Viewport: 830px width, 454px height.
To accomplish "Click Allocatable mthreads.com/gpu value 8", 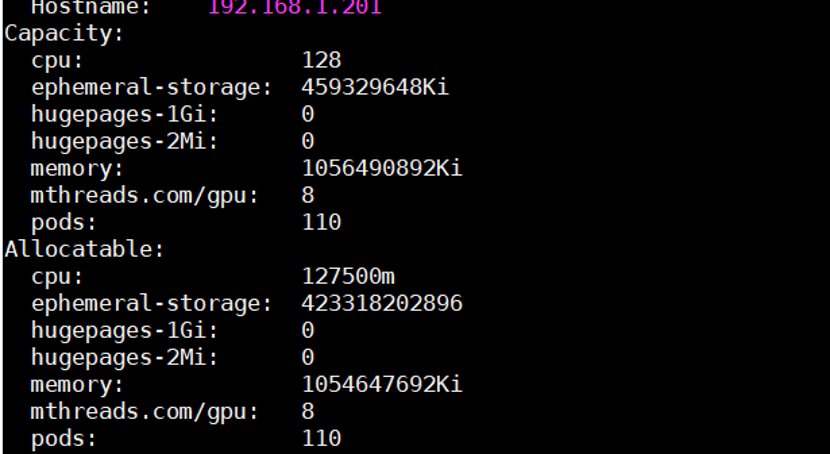I will click(308, 411).
